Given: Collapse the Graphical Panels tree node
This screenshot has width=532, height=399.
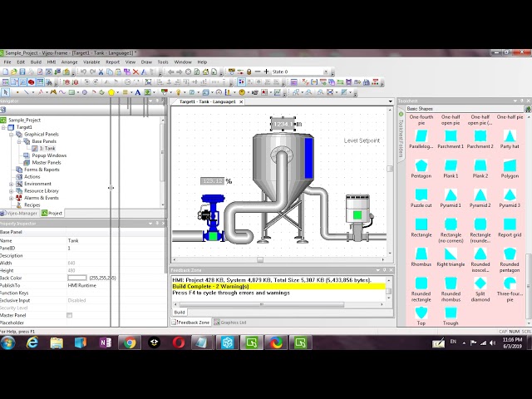Looking at the screenshot, I should pos(11,135).
